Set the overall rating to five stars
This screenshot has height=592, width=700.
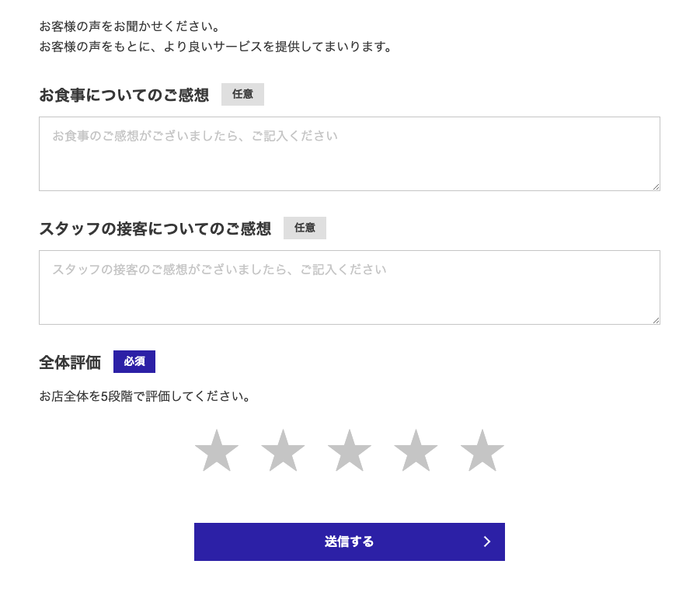pos(482,451)
